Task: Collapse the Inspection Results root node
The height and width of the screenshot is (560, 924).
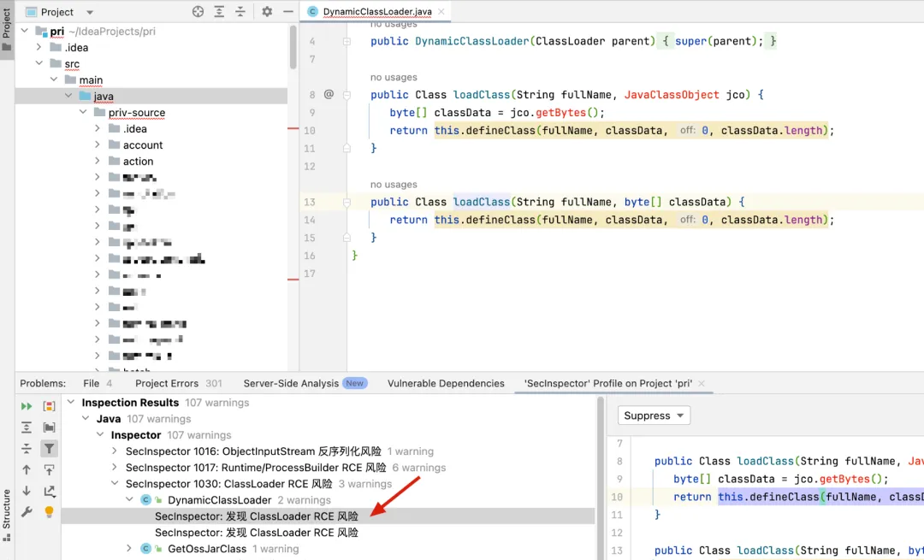Action: [71, 402]
